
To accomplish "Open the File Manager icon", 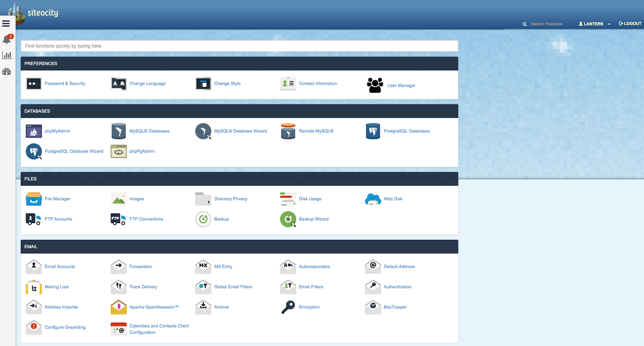I will [x=34, y=199].
